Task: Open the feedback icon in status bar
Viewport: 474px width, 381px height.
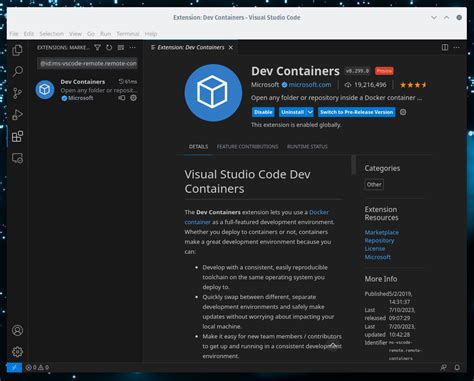Action: pyautogui.click(x=443, y=367)
